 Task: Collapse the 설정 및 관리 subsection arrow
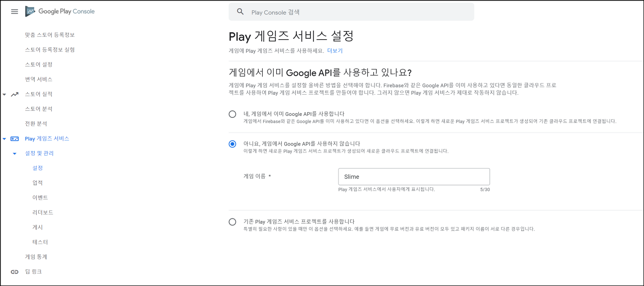[15, 153]
